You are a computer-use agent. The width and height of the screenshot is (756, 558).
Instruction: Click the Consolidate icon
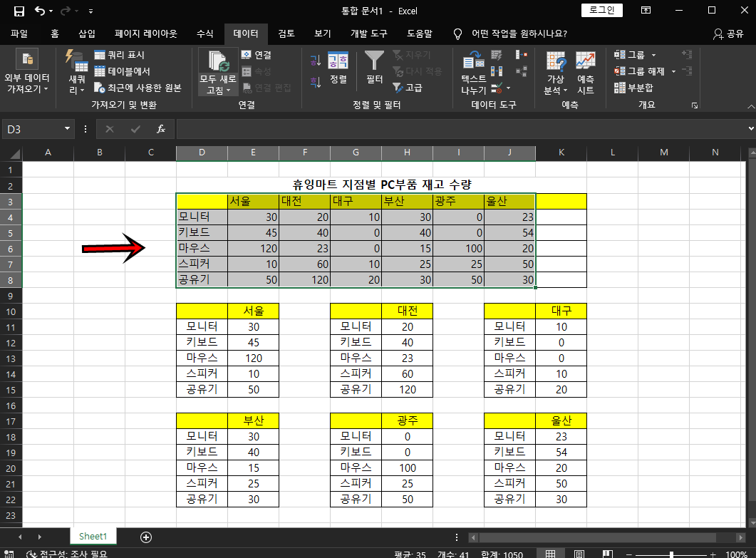pos(521,55)
